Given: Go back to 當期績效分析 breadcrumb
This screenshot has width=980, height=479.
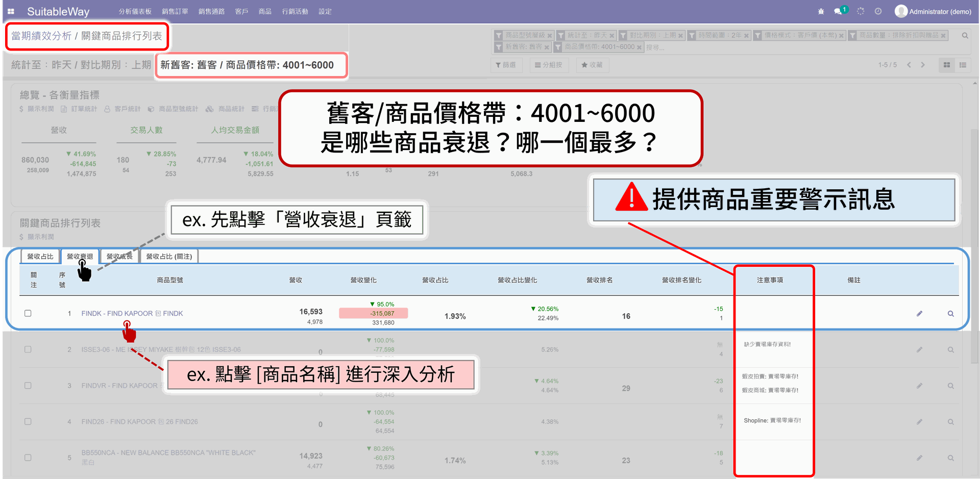Looking at the screenshot, I should [41, 36].
